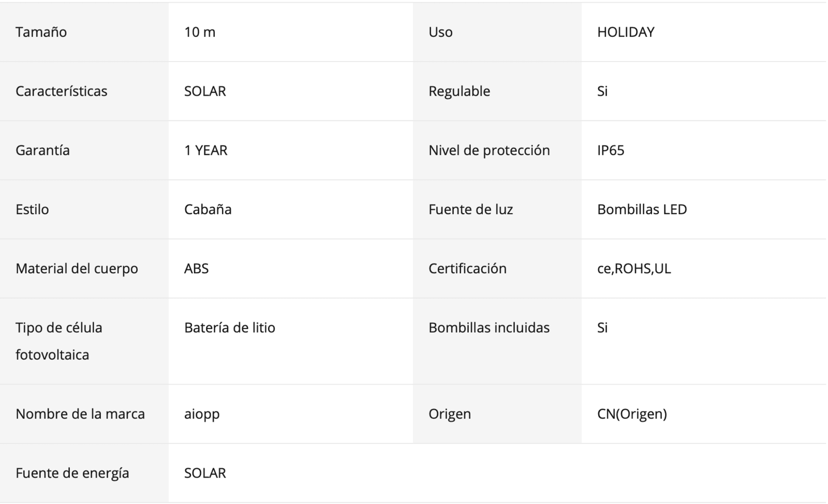Viewport: 828px width, 504px height.
Task: Click the Material del cuerpo label
Action: 77,269
